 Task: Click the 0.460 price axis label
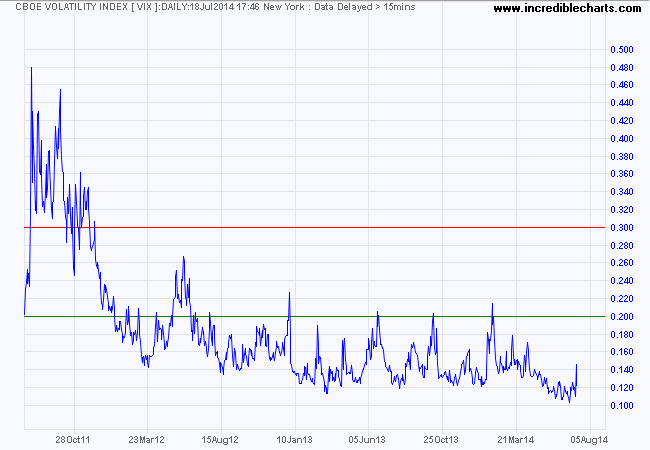coord(622,85)
